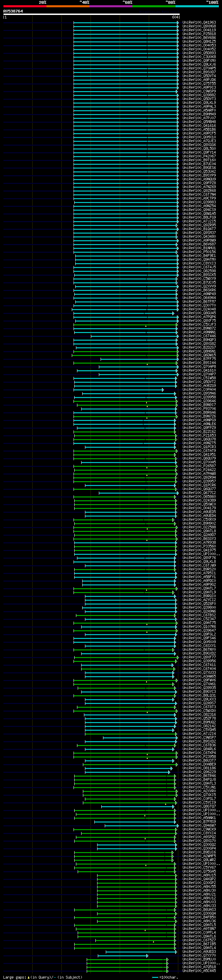Select the UniRef100_C5XJF3 hit label
This screenshot has width=222, height=980.
199,324
